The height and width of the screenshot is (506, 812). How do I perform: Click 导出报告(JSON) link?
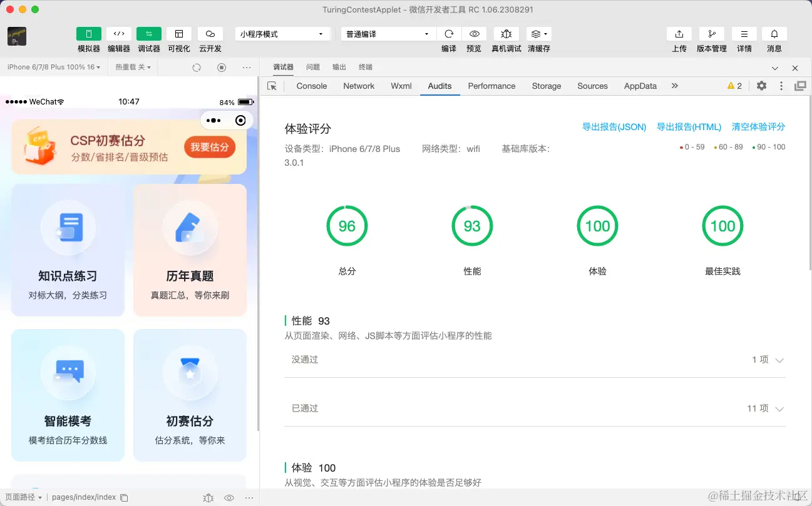click(x=614, y=127)
